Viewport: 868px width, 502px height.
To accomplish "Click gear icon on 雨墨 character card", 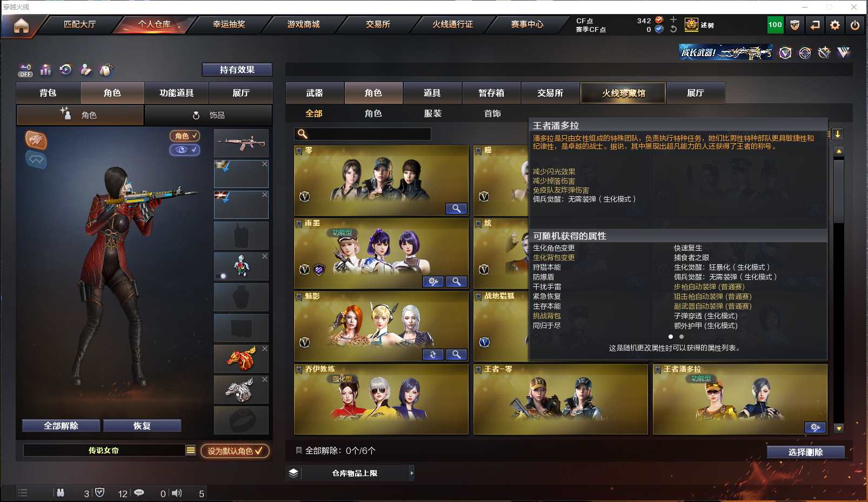I will point(433,282).
